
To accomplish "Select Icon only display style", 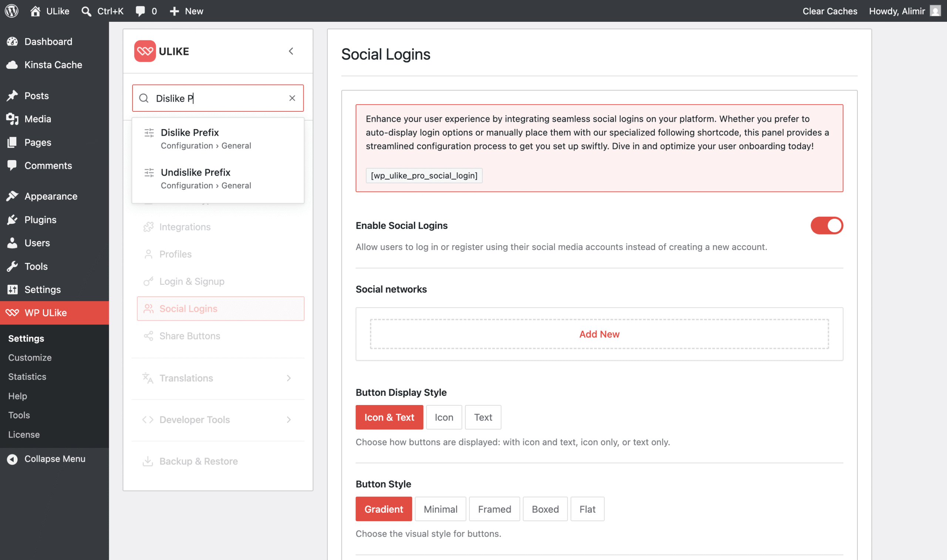I will coord(444,417).
